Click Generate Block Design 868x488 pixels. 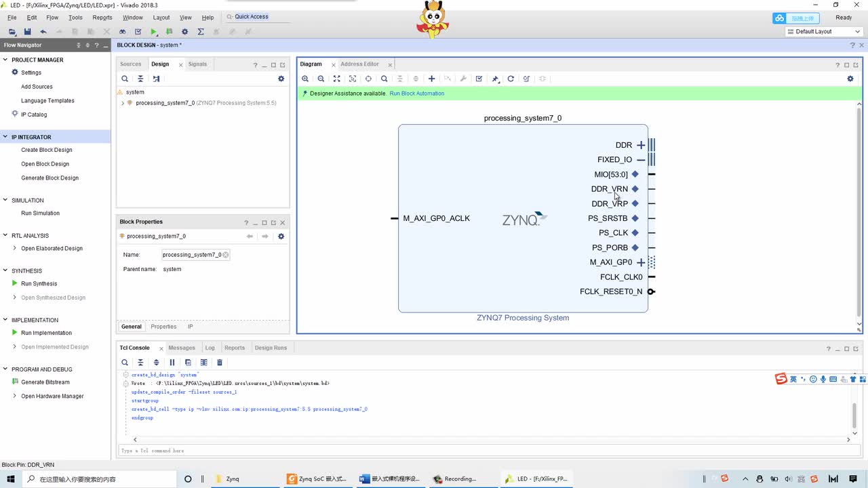(50, 178)
